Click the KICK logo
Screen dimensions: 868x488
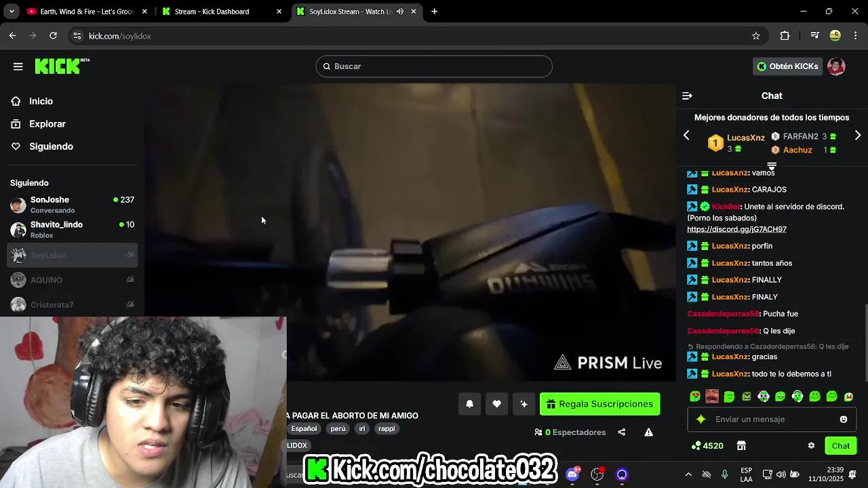coord(62,66)
